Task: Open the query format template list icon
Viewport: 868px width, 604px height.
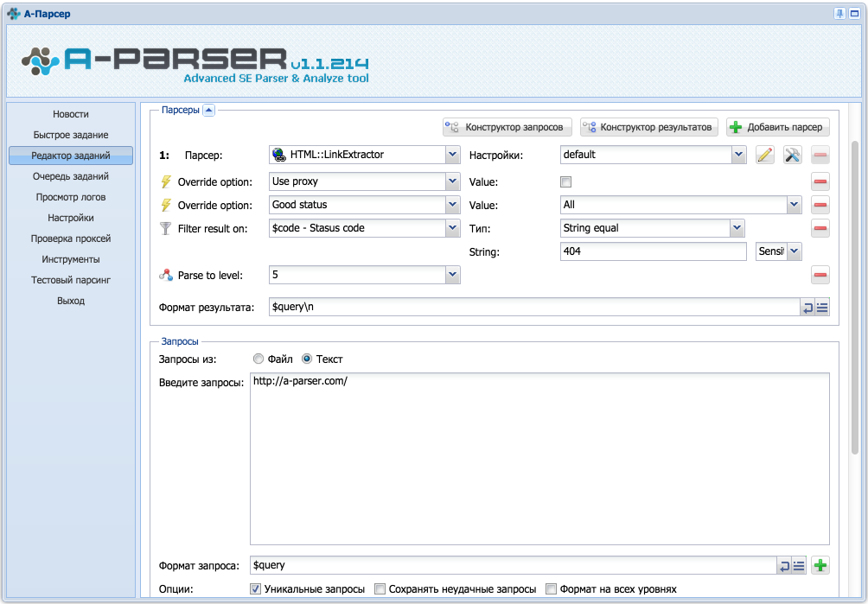Action: (799, 566)
